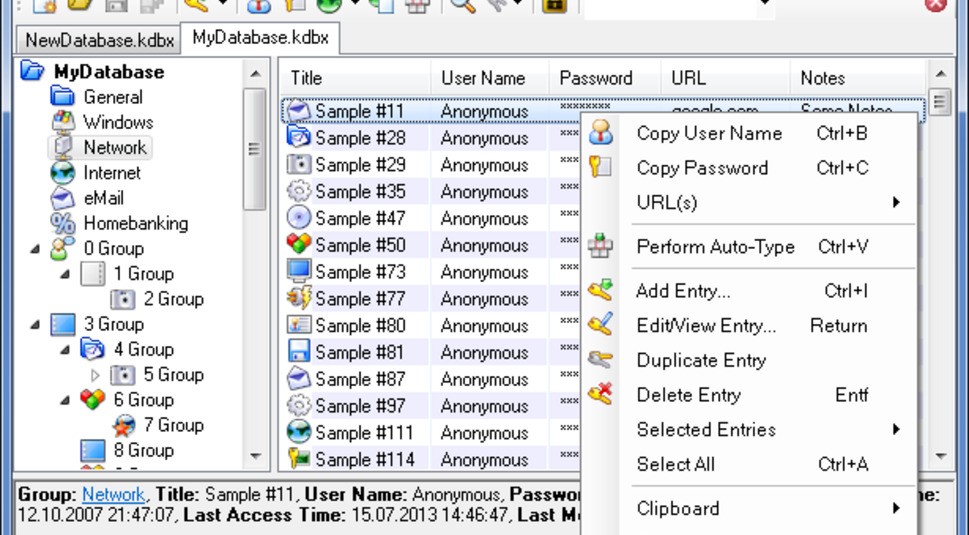Choose Copy Password from context menu

coord(702,168)
